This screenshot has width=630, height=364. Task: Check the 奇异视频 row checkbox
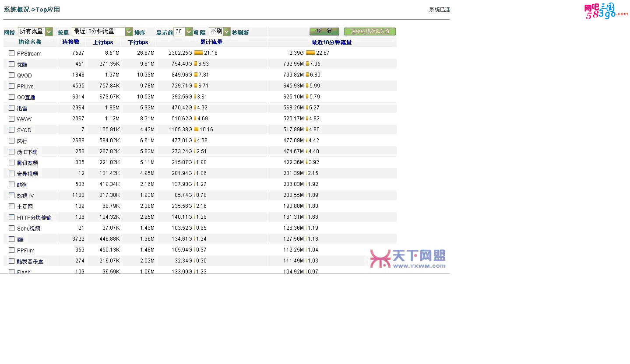pos(12,173)
